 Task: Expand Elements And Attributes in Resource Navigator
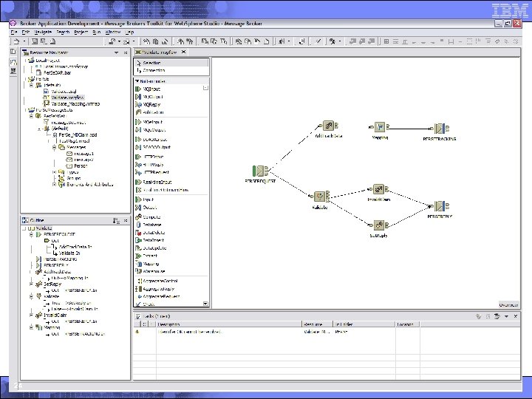pos(54,185)
